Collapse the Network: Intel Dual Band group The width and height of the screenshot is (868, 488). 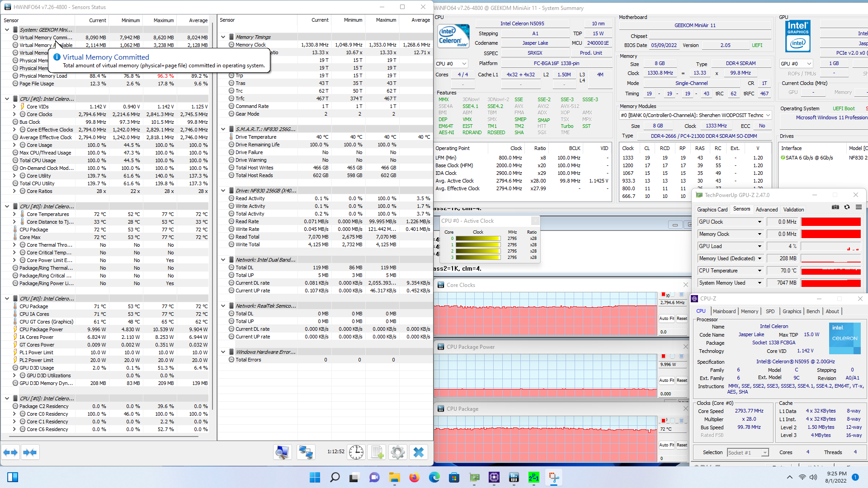[223, 260]
